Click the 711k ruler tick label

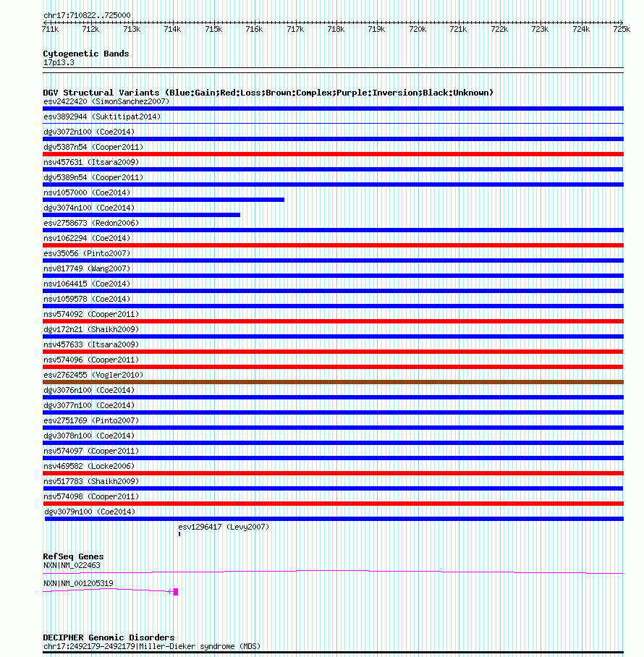click(x=50, y=30)
